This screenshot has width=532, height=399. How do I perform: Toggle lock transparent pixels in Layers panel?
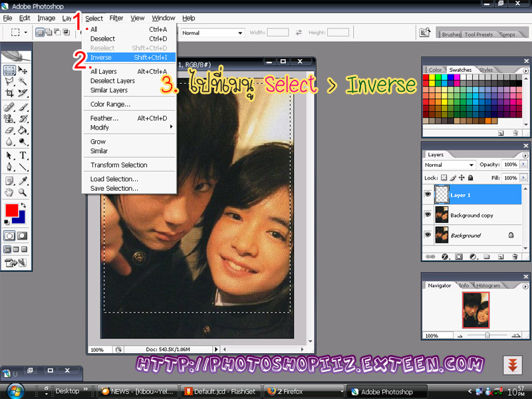coord(444,178)
